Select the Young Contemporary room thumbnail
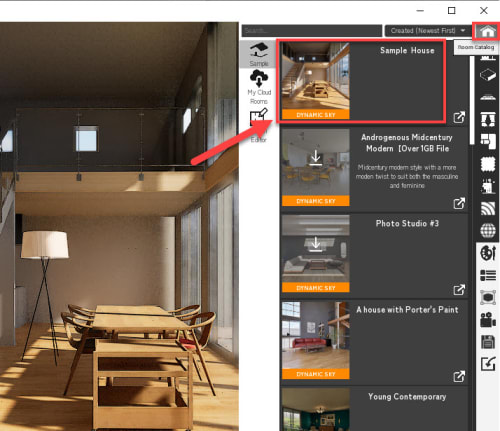Screen dimensions: 500x431 316,409
